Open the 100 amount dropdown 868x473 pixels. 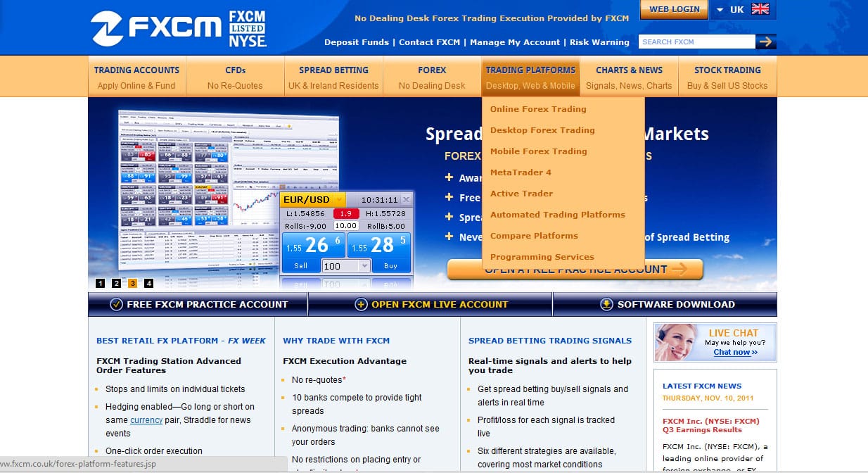point(364,266)
